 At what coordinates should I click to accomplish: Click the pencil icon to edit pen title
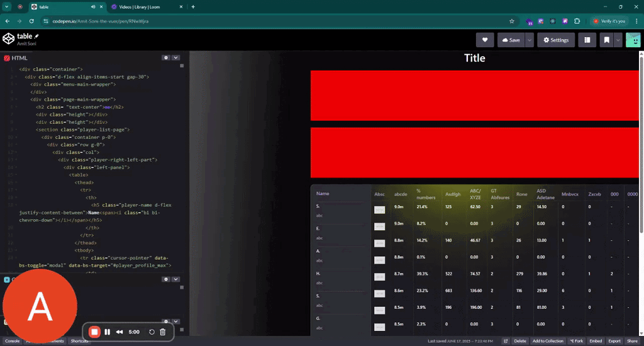(36, 36)
